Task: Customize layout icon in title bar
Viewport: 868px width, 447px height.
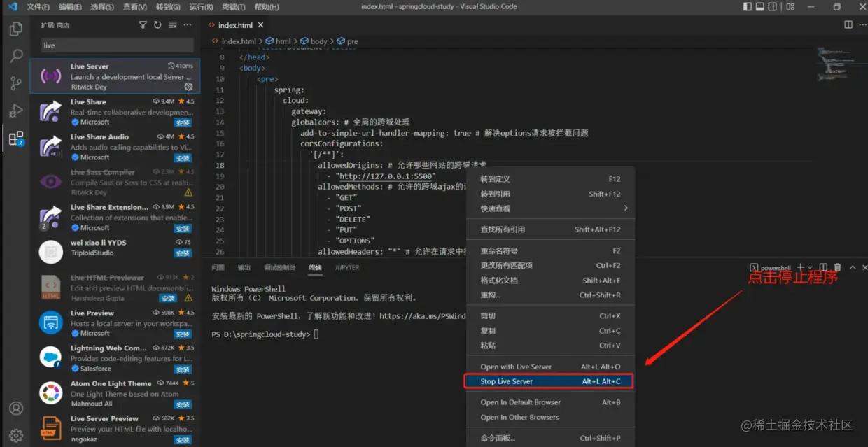Action: point(790,7)
